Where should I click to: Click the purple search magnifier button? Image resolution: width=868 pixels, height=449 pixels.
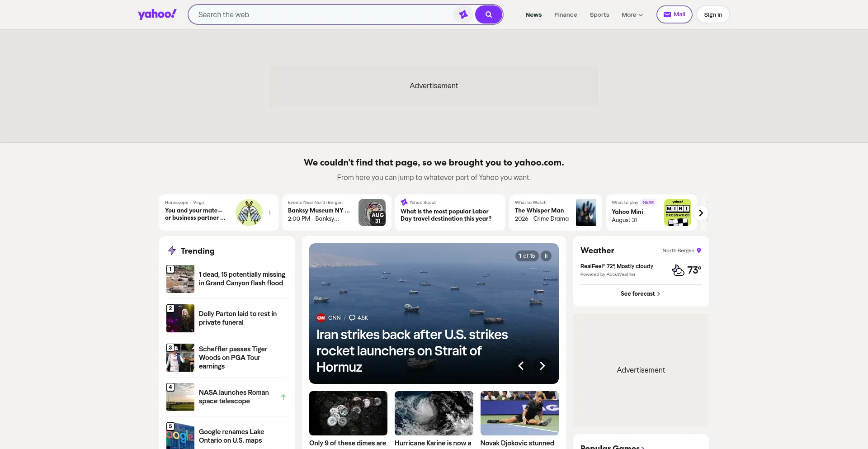489,14
